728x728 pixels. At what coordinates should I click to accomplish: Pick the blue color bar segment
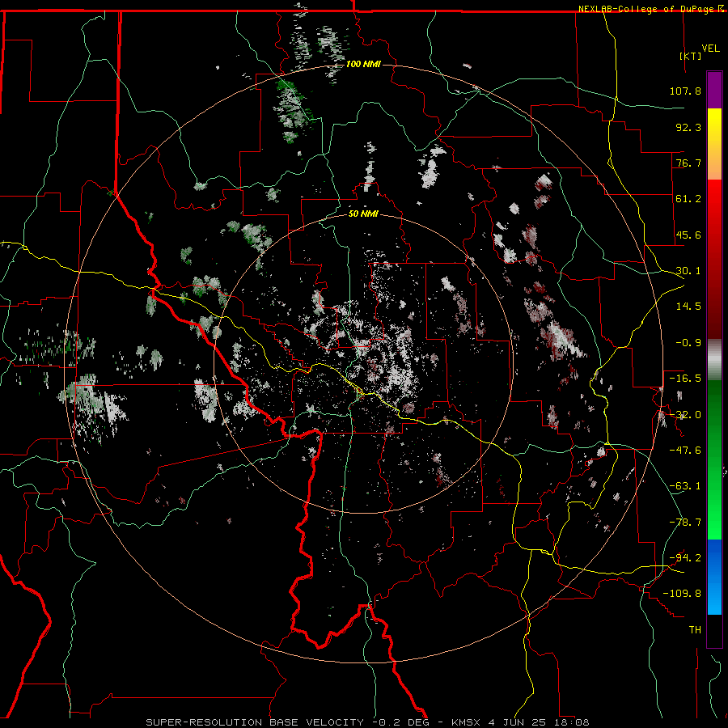(x=714, y=577)
